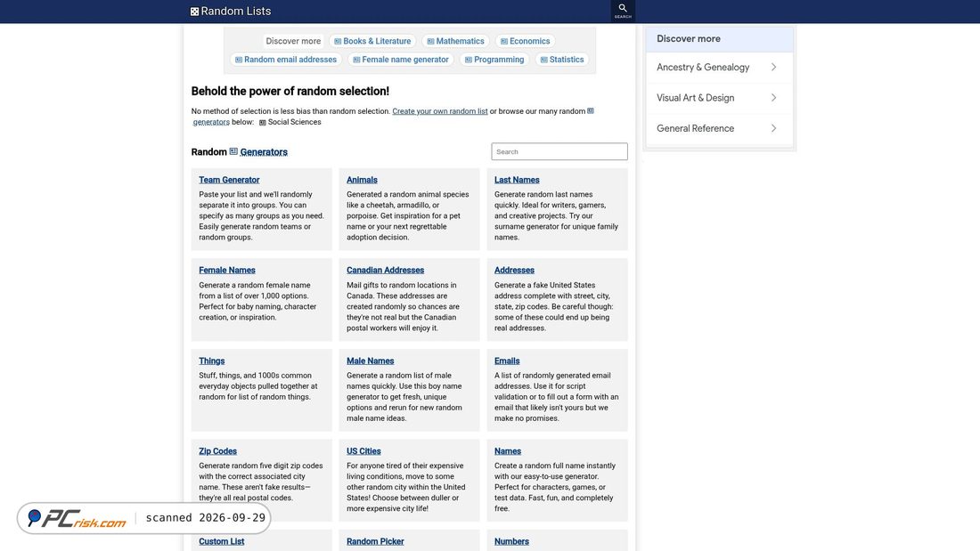
Task: Open the Mathematics tag
Action: pos(455,41)
